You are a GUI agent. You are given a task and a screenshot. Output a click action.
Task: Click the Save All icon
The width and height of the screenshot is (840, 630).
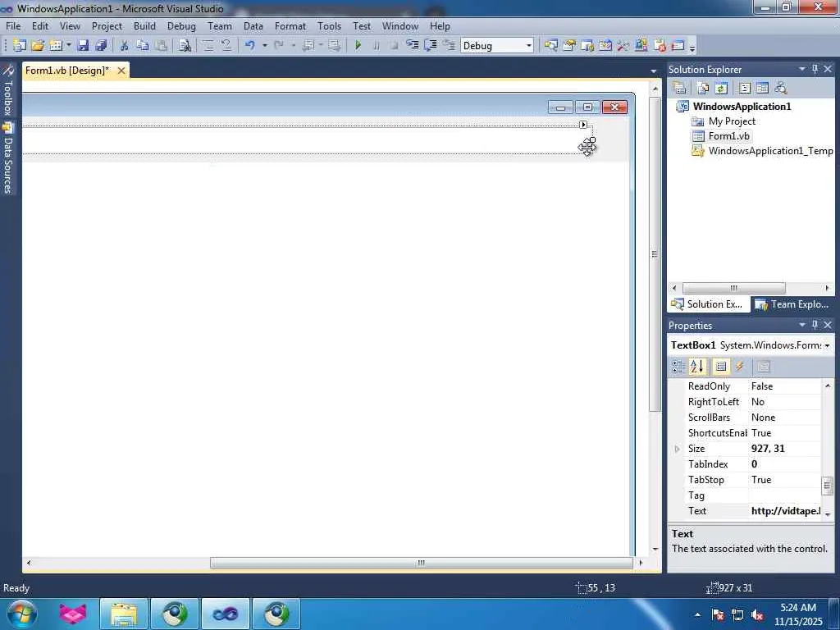(101, 46)
